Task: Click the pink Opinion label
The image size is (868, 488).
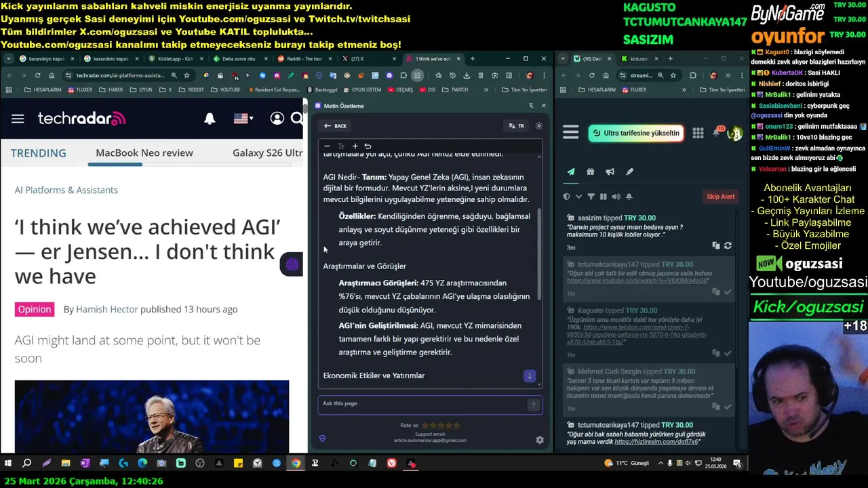Action: coord(34,309)
